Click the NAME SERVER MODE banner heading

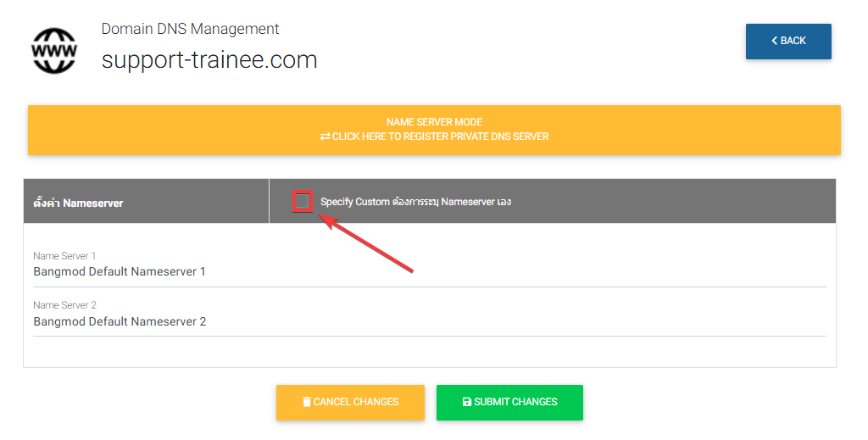[434, 122]
